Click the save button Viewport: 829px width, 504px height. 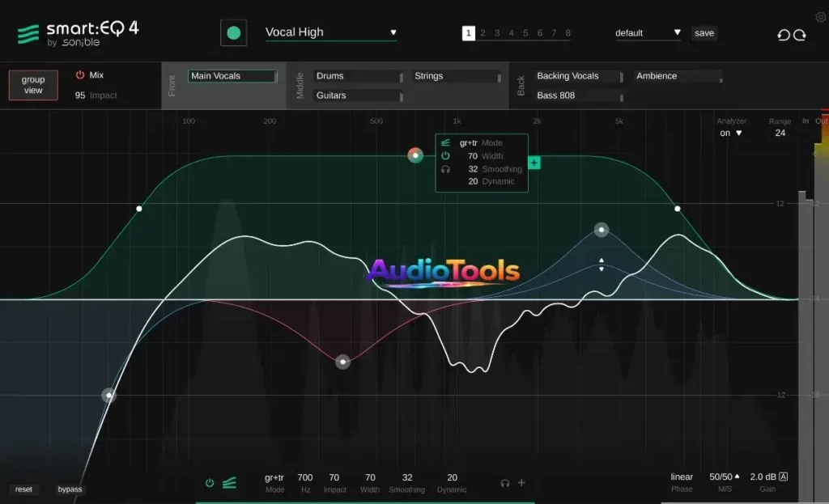click(704, 33)
